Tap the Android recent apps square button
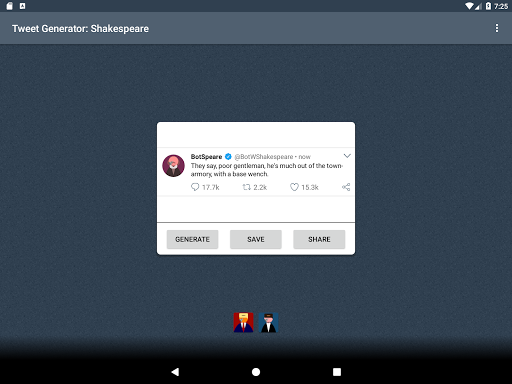512x384 pixels. [x=337, y=372]
